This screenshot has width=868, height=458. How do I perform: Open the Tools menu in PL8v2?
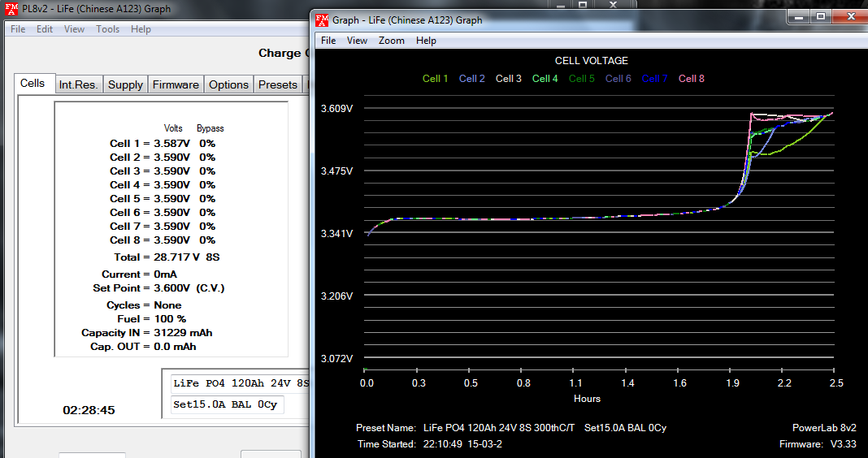(107, 29)
